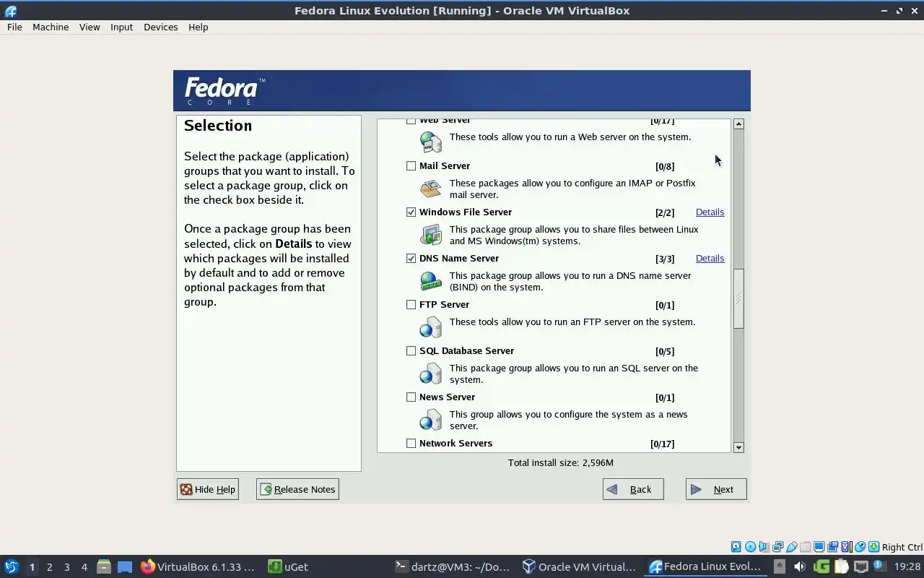The height and width of the screenshot is (578, 924).
Task: Click the package list scrollbar thumb
Action: click(x=738, y=298)
